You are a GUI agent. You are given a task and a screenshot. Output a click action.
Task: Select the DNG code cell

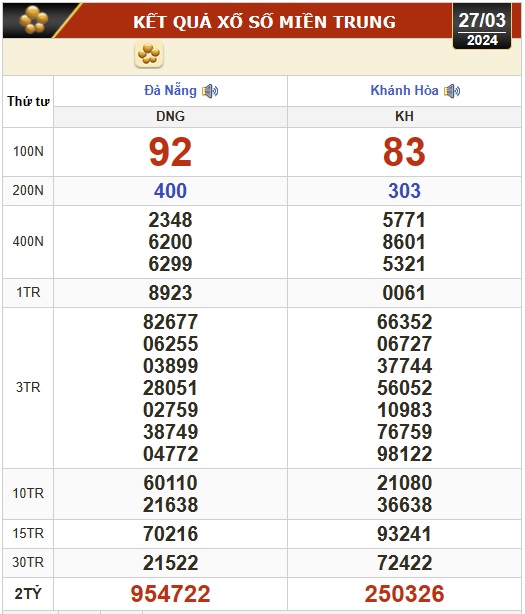pyautogui.click(x=170, y=116)
